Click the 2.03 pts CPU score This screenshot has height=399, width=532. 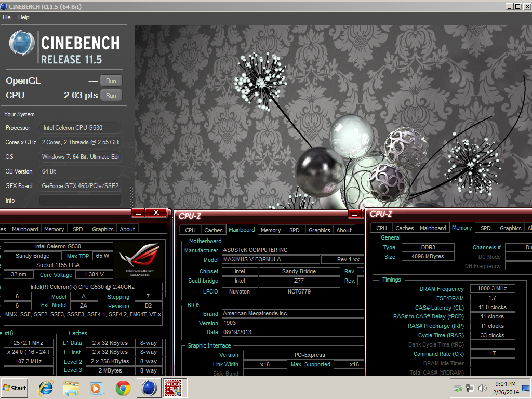tap(81, 96)
